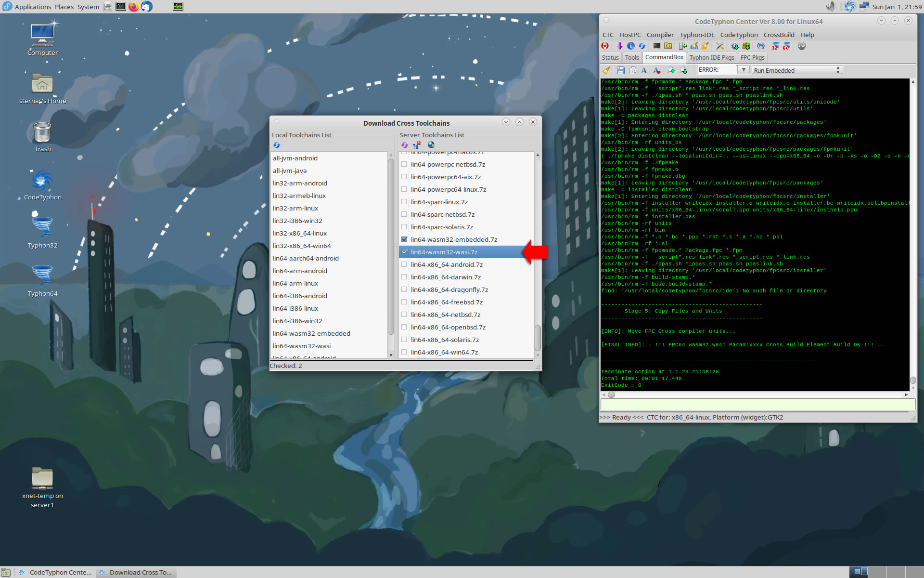924x578 pixels.
Task: Click Download Cross Toolchains taskbar button
Action: pyautogui.click(x=136, y=572)
